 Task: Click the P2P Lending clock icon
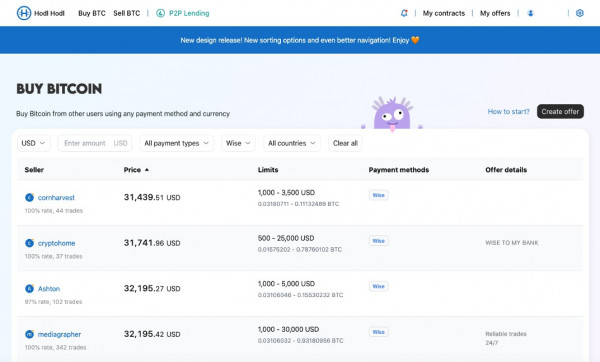tap(160, 13)
